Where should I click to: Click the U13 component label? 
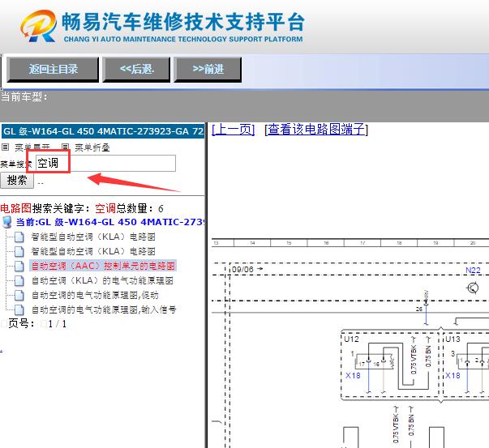point(453,339)
